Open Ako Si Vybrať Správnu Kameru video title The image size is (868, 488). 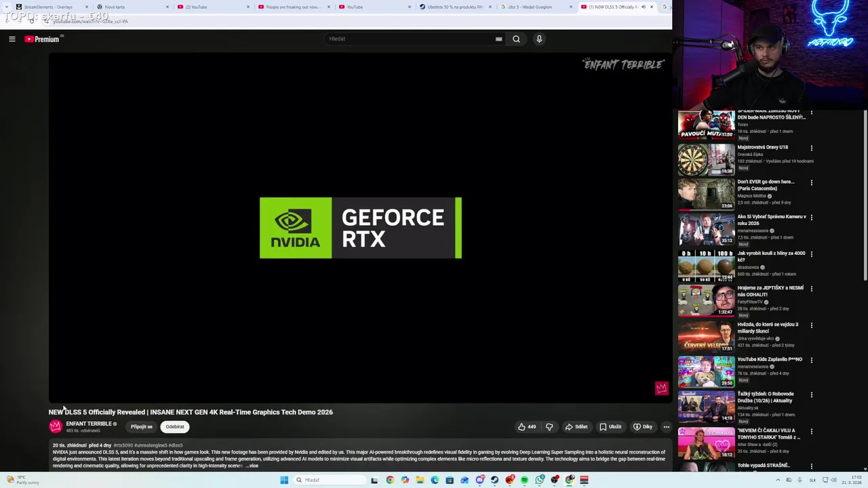point(772,220)
